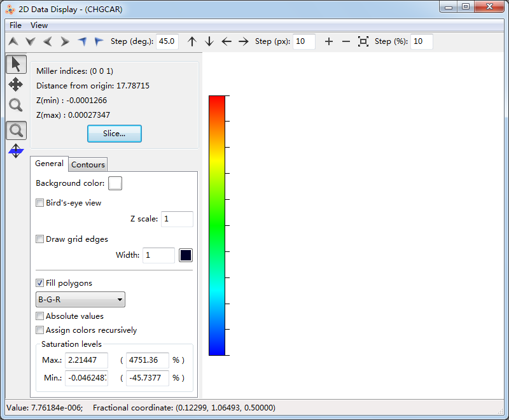Click the translate down arrow

tap(209, 41)
